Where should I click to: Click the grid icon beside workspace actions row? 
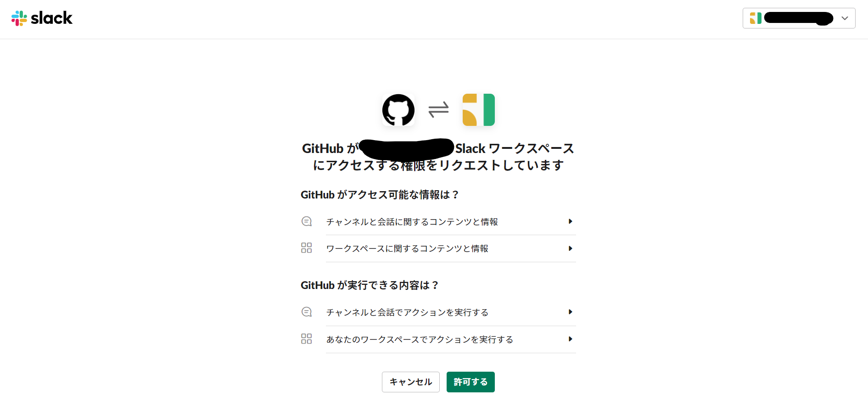click(307, 339)
